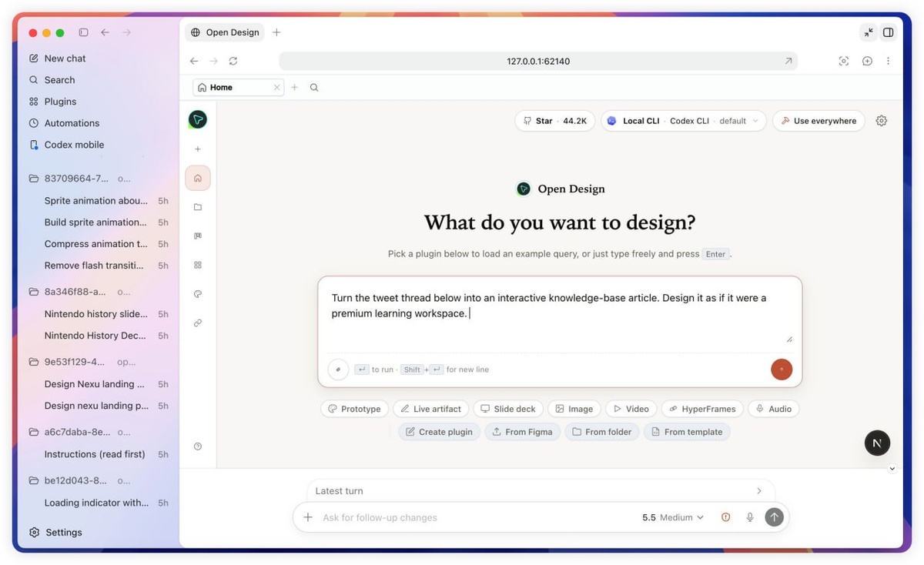
Task: Expand the Latest turn row
Action: (541, 491)
